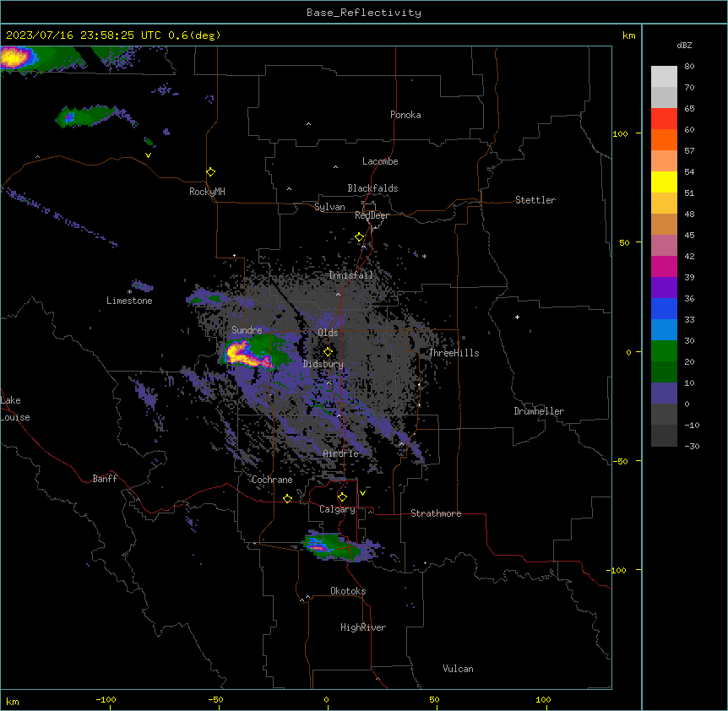728x711 pixels.
Task: Select the magenta swatch in dBZ legend
Action: click(x=664, y=266)
